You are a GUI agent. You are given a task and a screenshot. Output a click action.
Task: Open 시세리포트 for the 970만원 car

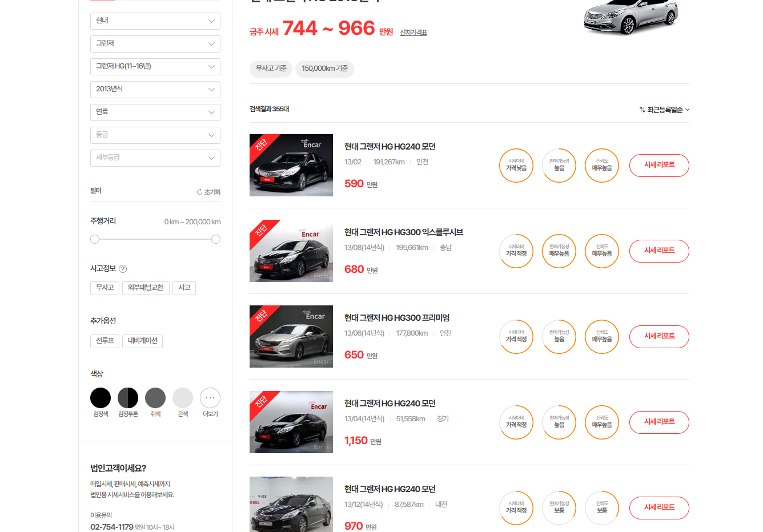[659, 508]
